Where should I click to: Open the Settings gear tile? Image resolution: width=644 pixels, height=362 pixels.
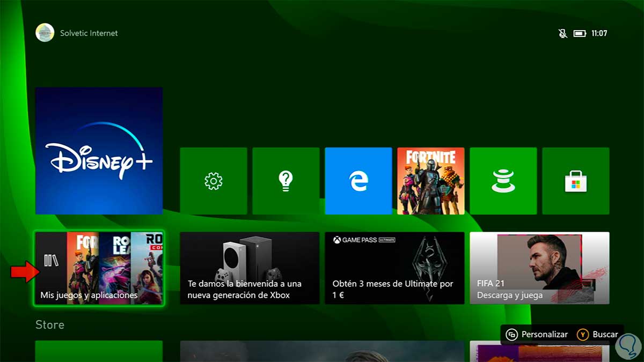(x=214, y=181)
